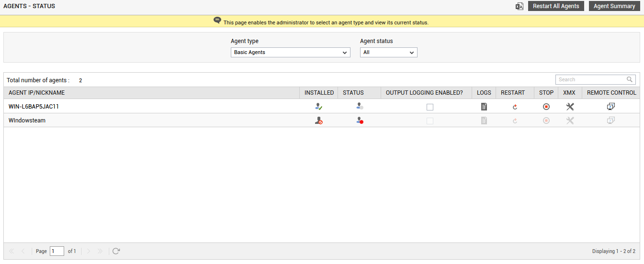The height and width of the screenshot is (264, 644).
Task: Refresh the agents table
Action: tap(116, 251)
